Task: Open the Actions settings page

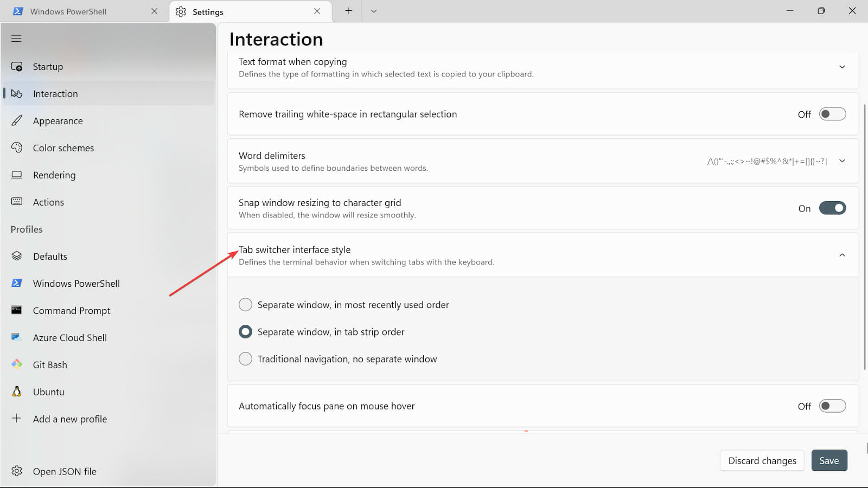Action: point(108,202)
